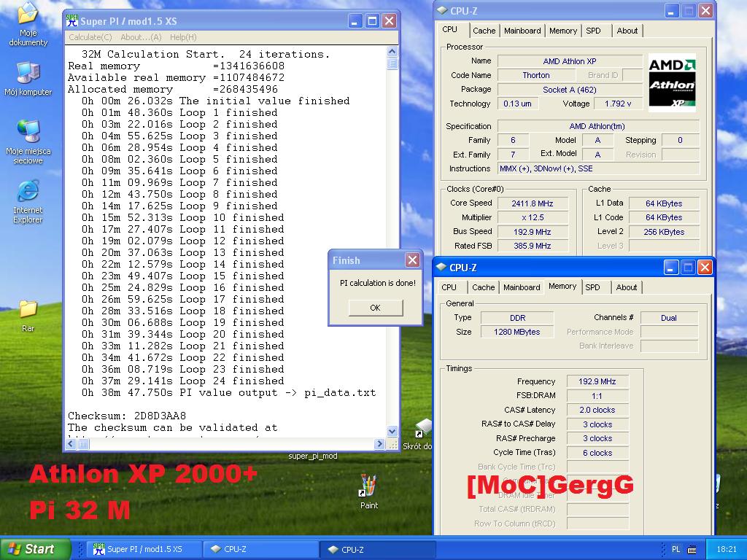Select Memory tab in upper CPU-Z window

click(x=562, y=31)
